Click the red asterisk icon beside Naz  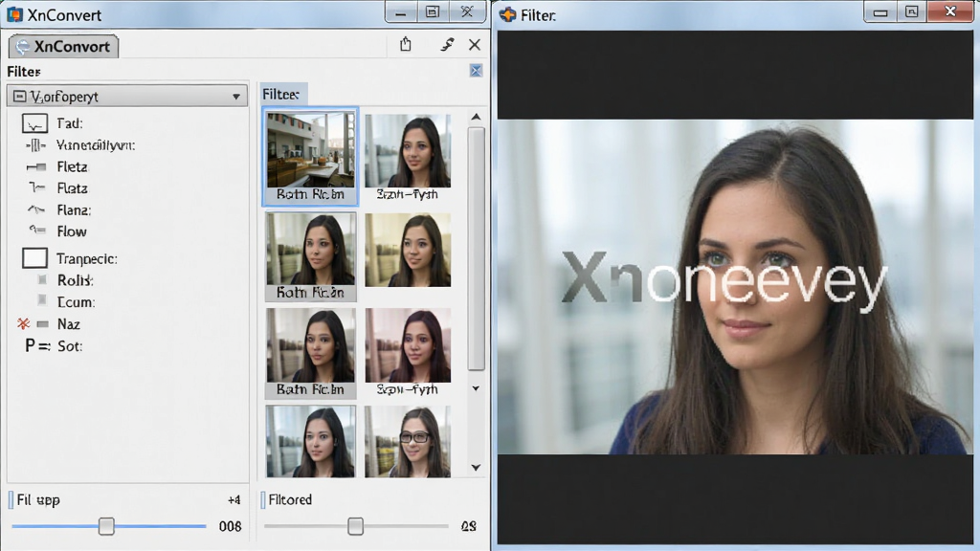[x=23, y=323]
